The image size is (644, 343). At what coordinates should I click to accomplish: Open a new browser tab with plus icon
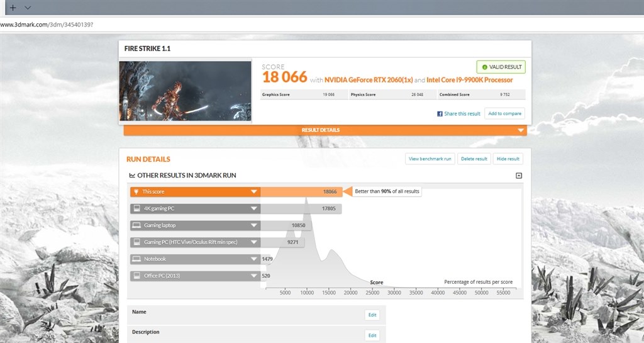pos(13,8)
